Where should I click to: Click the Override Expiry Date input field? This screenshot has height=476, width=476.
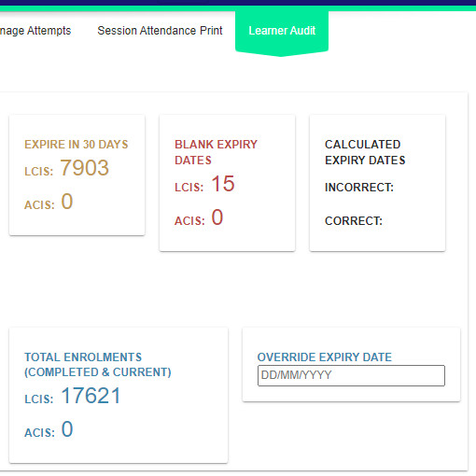(x=351, y=375)
